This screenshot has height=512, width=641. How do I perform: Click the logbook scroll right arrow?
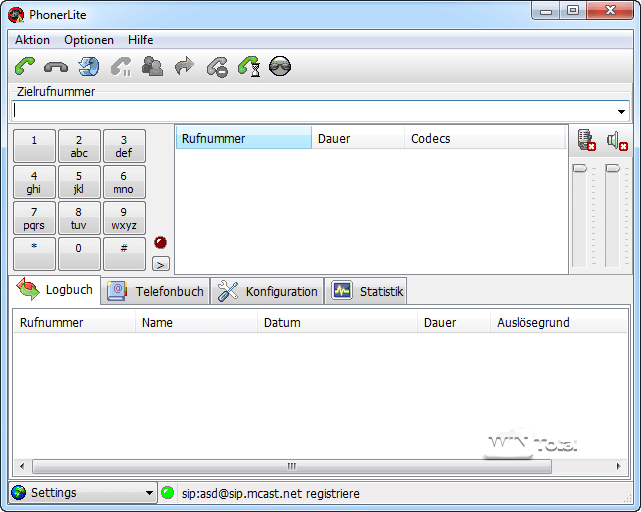[x=619, y=466]
